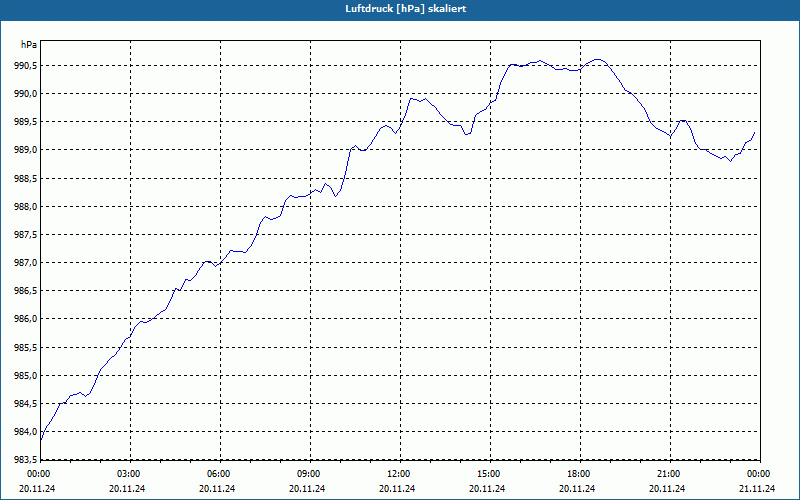Select the 990,5 y-axis label
800x500 pixels.
pyautogui.click(x=24, y=66)
